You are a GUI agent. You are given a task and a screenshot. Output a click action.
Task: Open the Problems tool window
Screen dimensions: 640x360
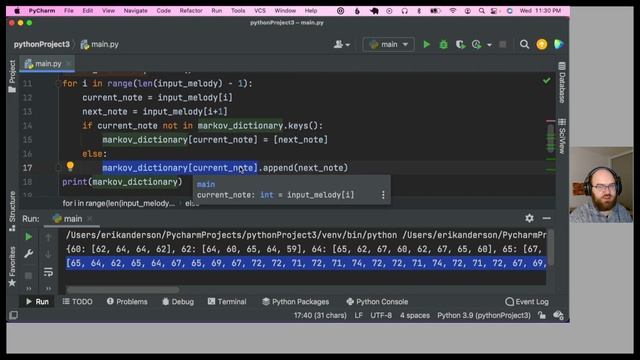[x=127, y=302]
